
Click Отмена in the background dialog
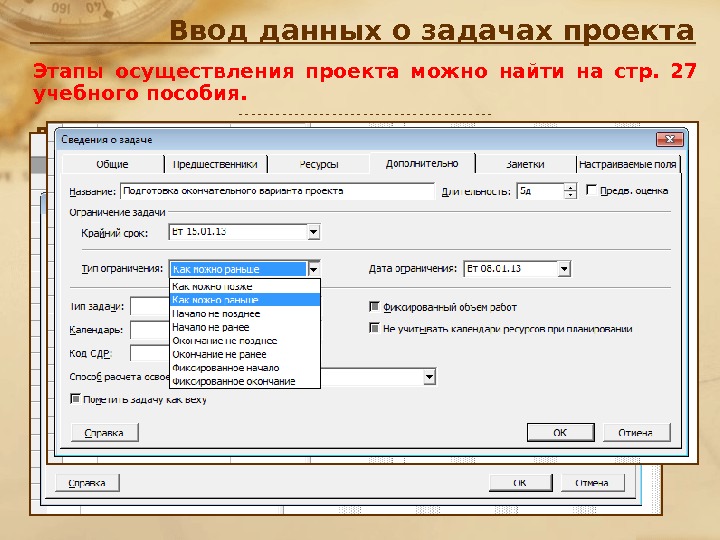pyautogui.click(x=592, y=483)
